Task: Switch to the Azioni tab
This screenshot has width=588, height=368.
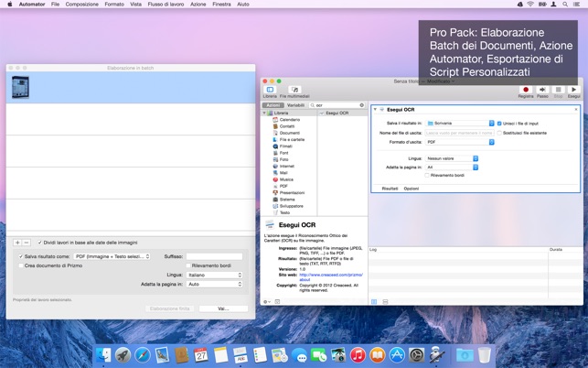Action: pyautogui.click(x=273, y=105)
